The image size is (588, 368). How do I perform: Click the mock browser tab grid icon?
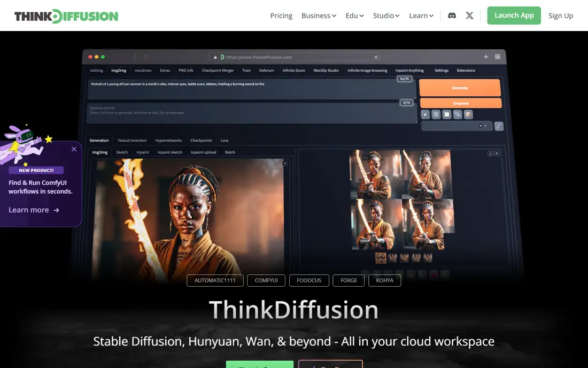[x=498, y=57]
